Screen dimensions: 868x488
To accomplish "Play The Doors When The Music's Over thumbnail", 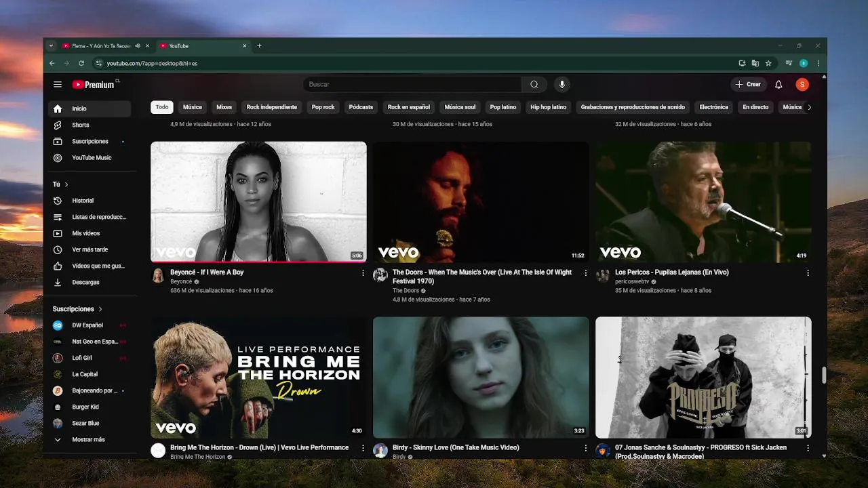I will coord(481,201).
